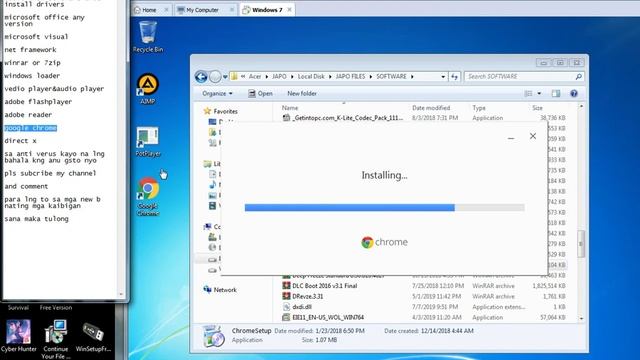The width and height of the screenshot is (640, 360).
Task: Click DLC Boot 2016 archive icon
Action: (x=286, y=286)
